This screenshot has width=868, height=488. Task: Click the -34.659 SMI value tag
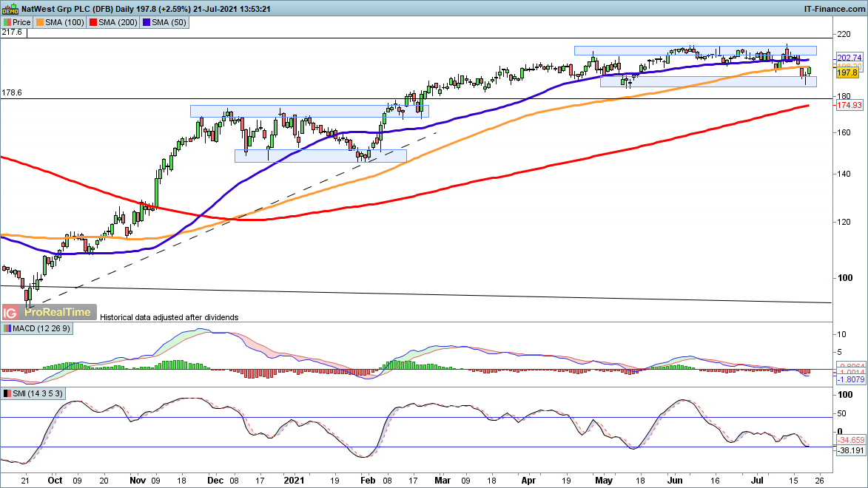pyautogui.click(x=850, y=441)
